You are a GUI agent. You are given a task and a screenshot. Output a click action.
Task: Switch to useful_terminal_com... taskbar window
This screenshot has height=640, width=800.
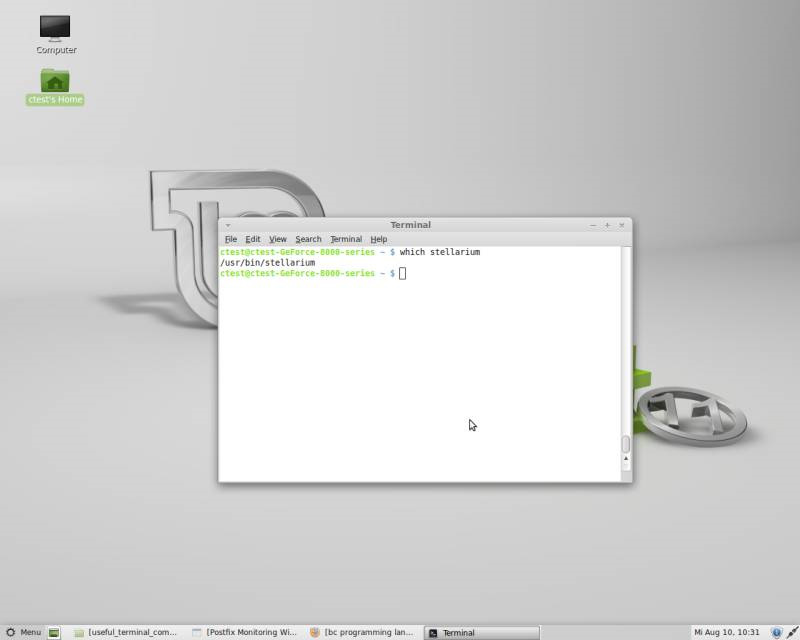(x=126, y=632)
